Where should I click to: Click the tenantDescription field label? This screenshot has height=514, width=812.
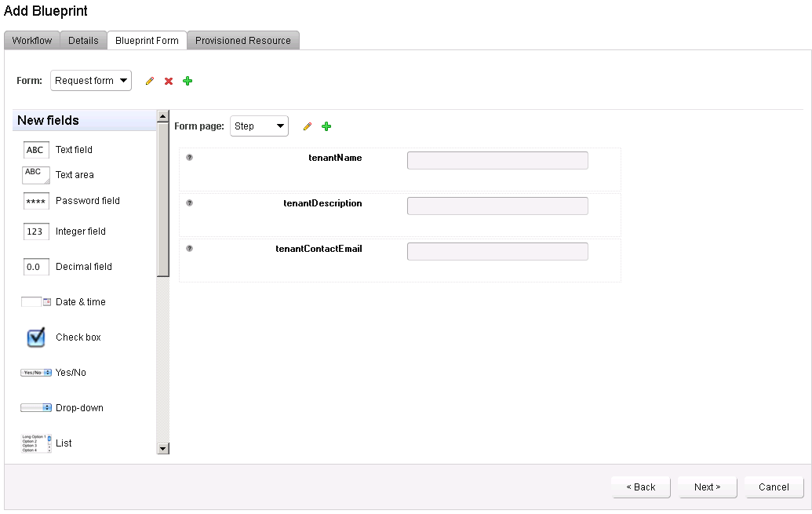(x=322, y=203)
